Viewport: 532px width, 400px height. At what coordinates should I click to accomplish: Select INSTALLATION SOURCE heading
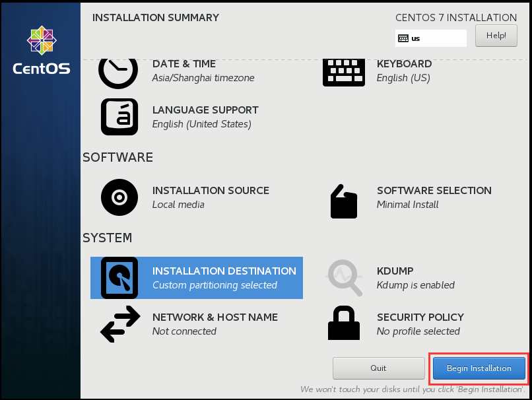[x=211, y=190]
